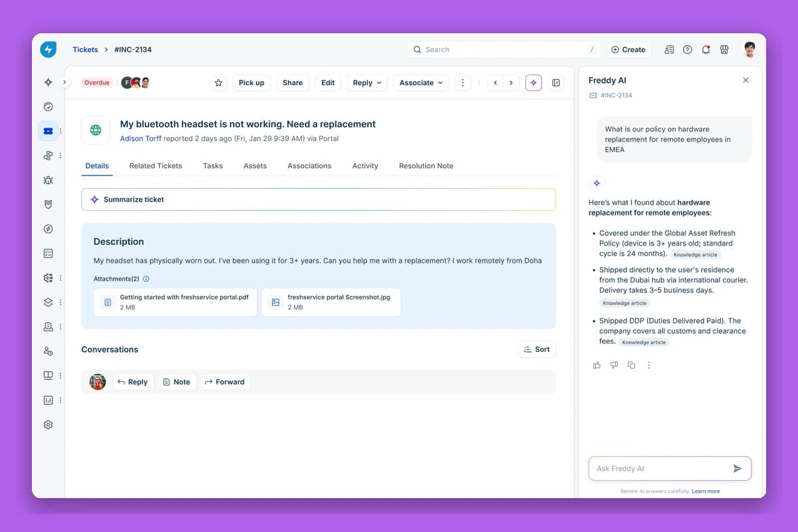Click the user profile avatar at top right
This screenshot has width=798, height=532.
tap(750, 49)
